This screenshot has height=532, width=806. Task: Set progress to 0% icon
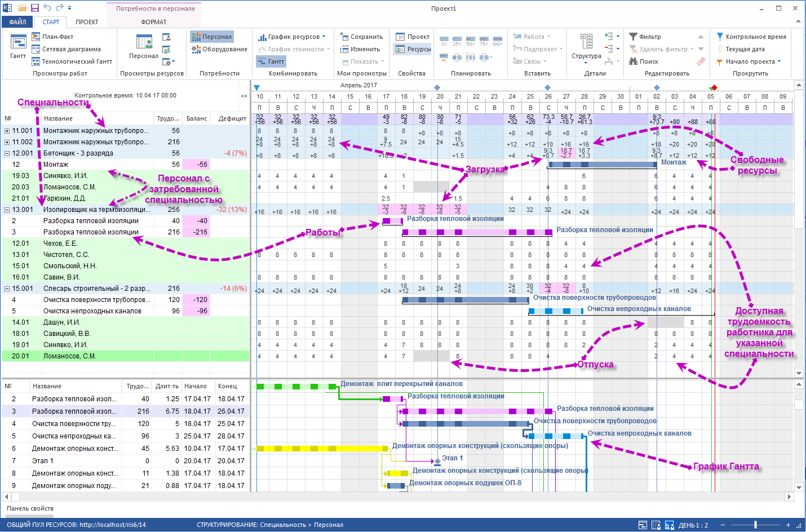(444, 42)
